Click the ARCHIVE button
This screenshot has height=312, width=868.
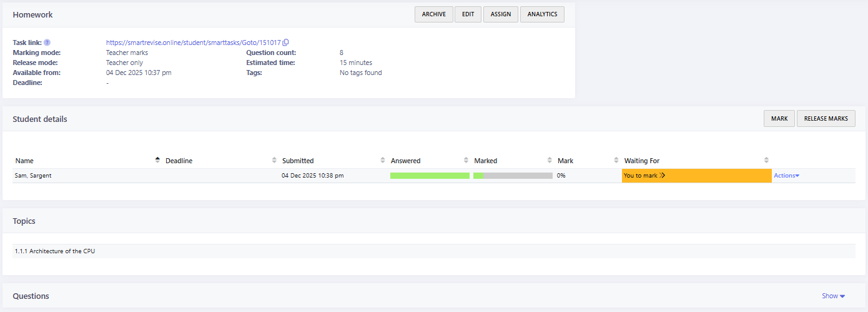click(x=433, y=14)
